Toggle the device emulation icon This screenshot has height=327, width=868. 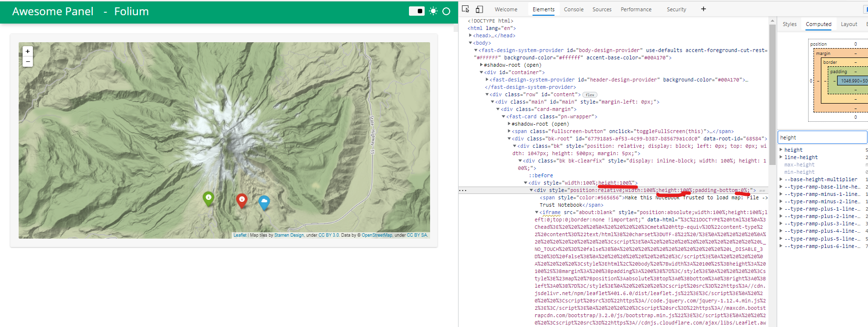coord(479,9)
